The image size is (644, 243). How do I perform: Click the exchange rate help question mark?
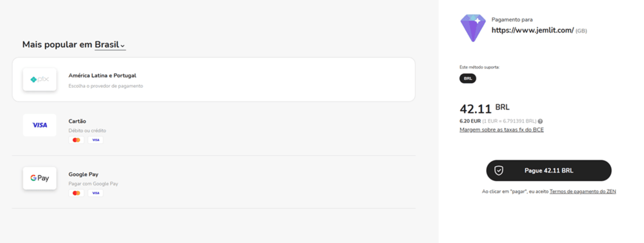[x=540, y=121]
